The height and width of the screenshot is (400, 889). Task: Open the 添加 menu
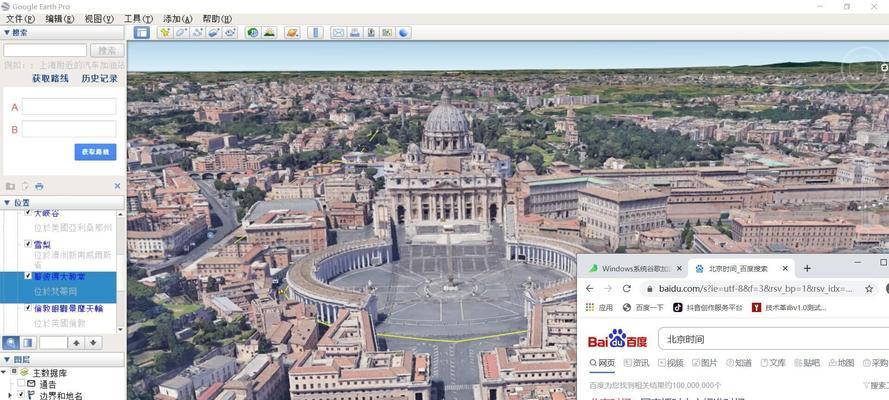click(x=177, y=19)
